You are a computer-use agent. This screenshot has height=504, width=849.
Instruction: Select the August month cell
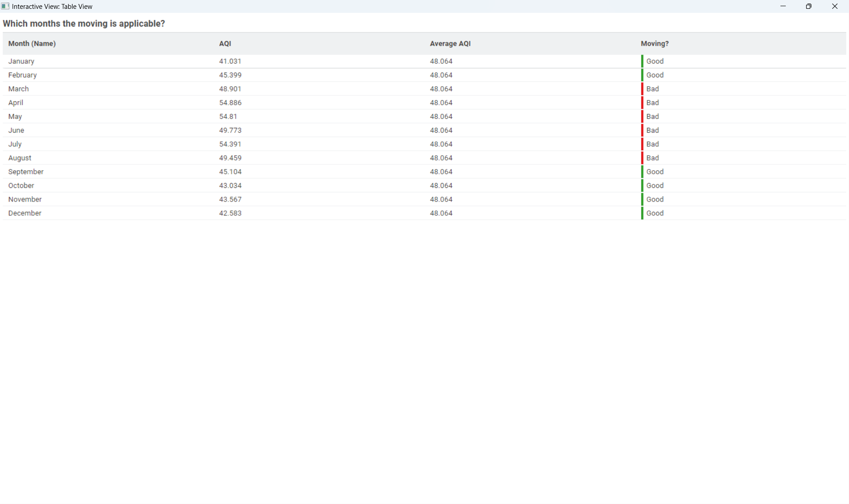tap(20, 158)
